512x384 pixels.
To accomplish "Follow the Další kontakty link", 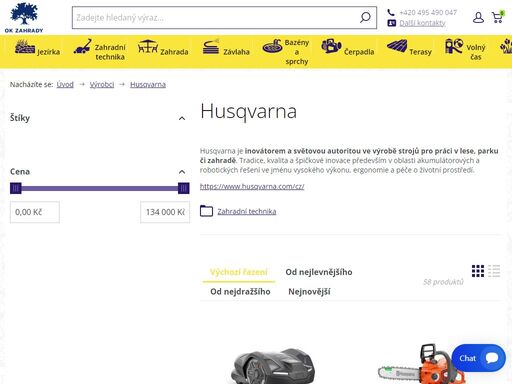I will [x=422, y=23].
